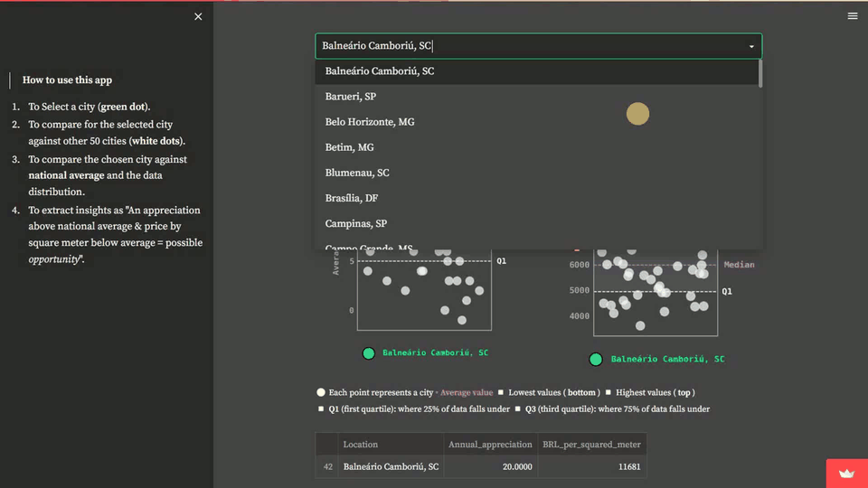The height and width of the screenshot is (488, 868).
Task: Open the hamburger menu at top right
Action: 852,16
